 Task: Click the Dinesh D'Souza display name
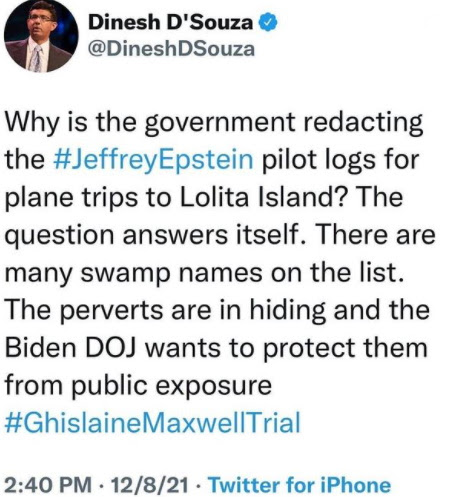click(170, 23)
